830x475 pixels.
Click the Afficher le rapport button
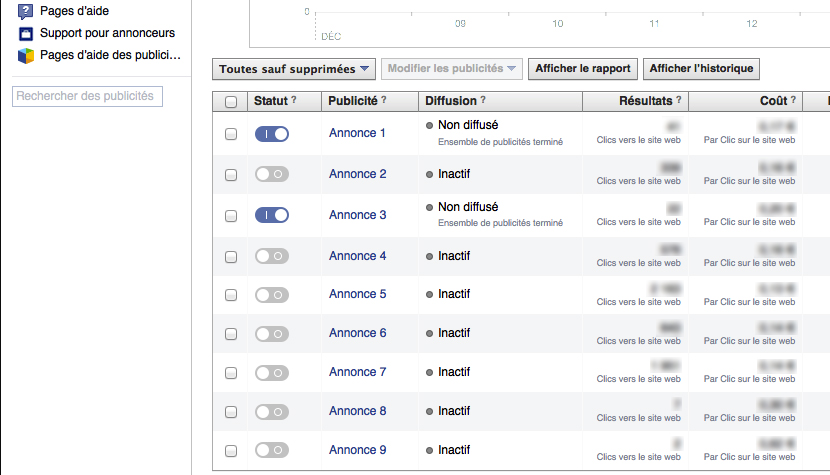pyautogui.click(x=582, y=69)
